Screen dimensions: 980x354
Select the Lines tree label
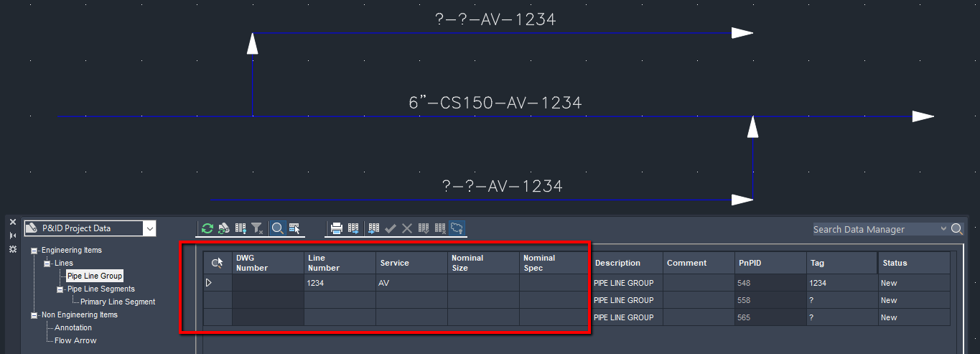coord(64,263)
